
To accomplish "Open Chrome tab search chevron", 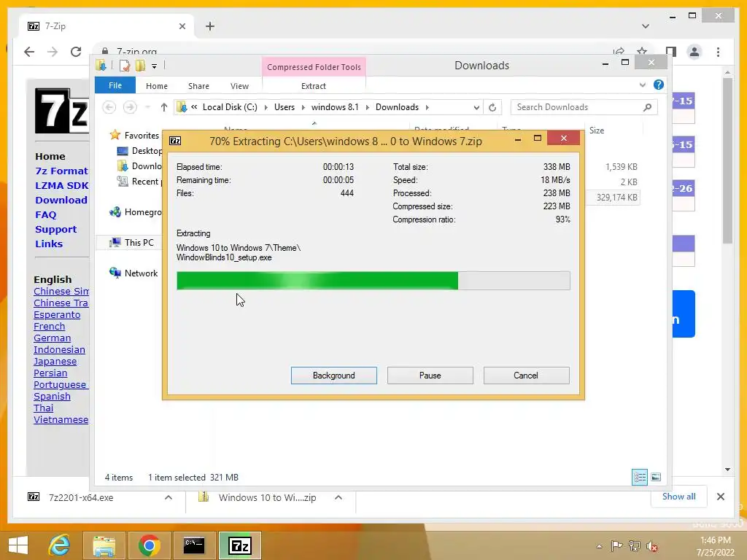I will pos(646,26).
